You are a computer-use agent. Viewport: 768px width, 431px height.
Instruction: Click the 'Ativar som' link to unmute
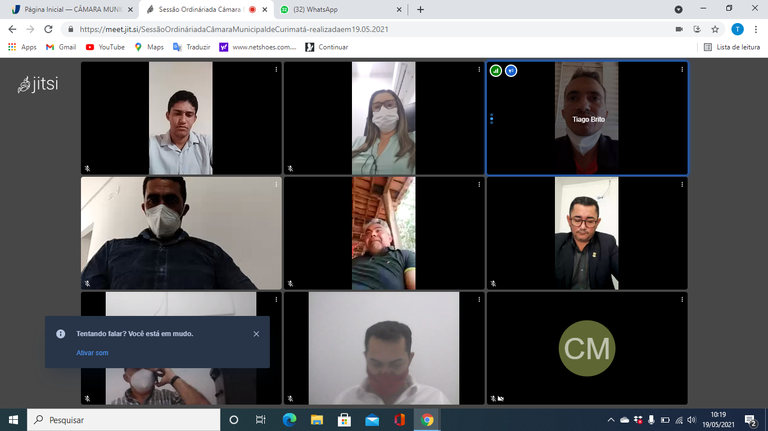tap(92, 352)
